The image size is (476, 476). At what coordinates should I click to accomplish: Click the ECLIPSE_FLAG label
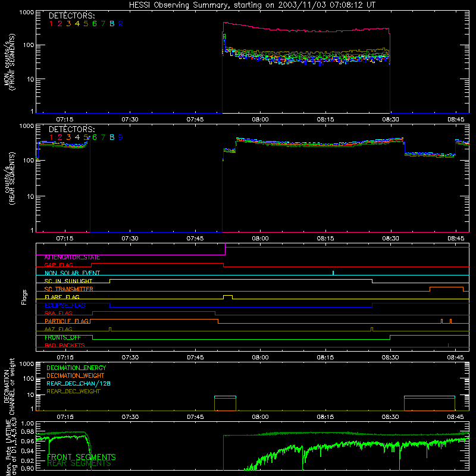pyautogui.click(x=65, y=305)
